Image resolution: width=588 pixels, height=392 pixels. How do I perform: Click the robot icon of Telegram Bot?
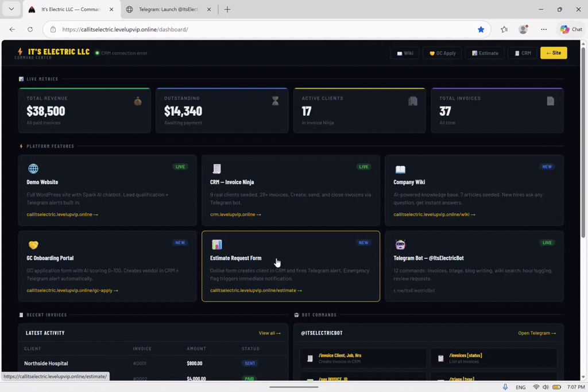[400, 245]
